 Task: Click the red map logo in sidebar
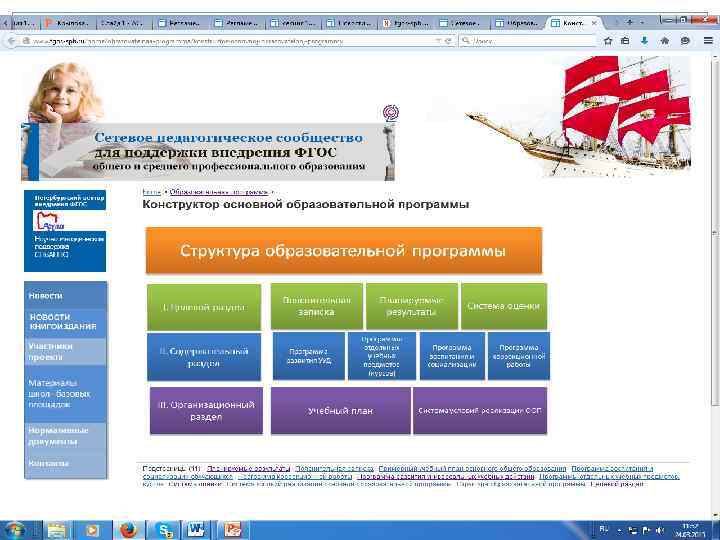(x=51, y=220)
